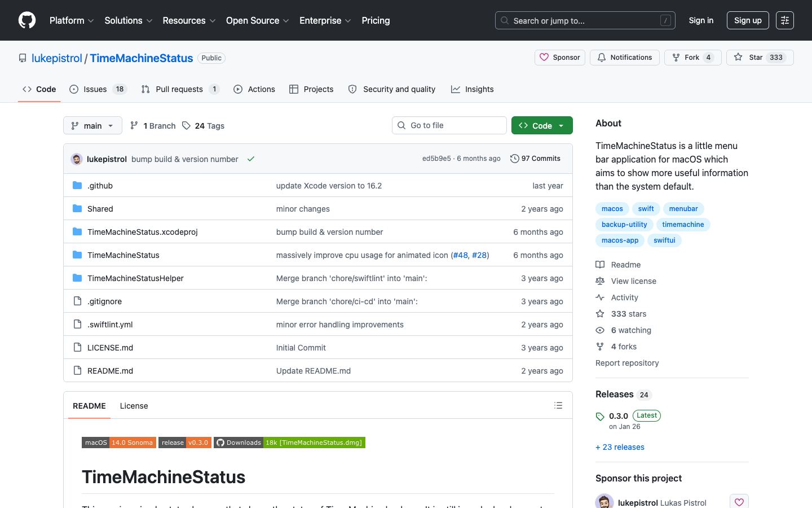Viewport: 812px width, 508px height.
Task: Click the sponsor heart beside lukepistrol Lukas Pistrol
Action: [739, 502]
